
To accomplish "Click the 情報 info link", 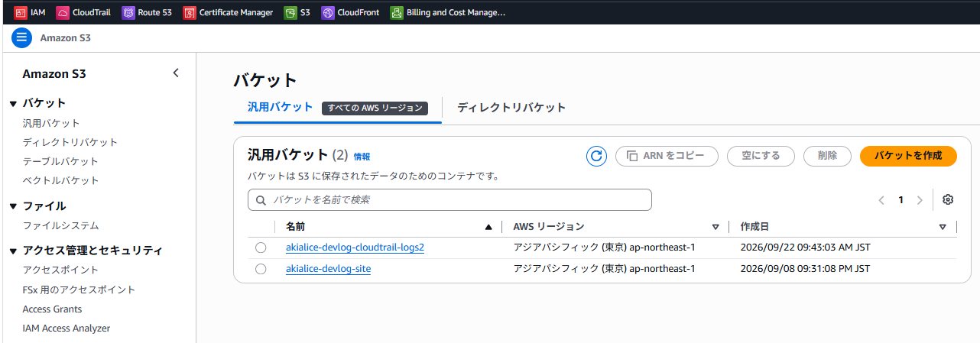I will coord(362,157).
